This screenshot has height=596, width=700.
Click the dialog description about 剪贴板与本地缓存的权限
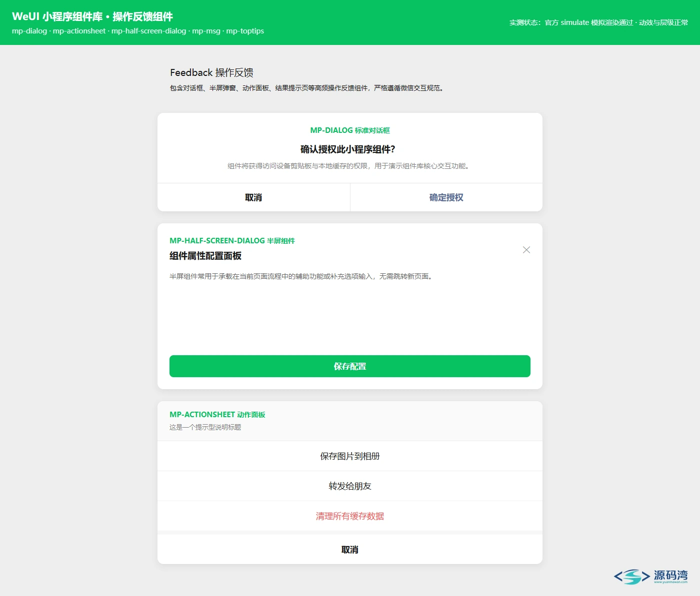(x=350, y=166)
